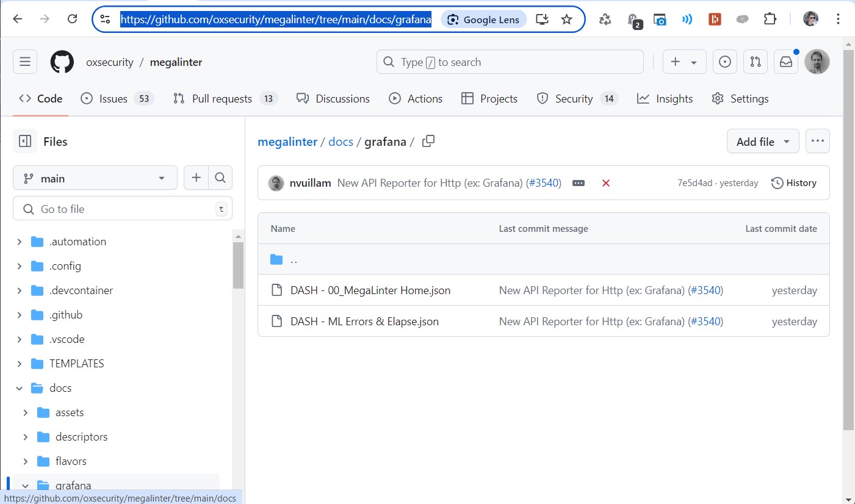The width and height of the screenshot is (855, 504).
Task: Open the main branch dropdown
Action: tap(95, 178)
